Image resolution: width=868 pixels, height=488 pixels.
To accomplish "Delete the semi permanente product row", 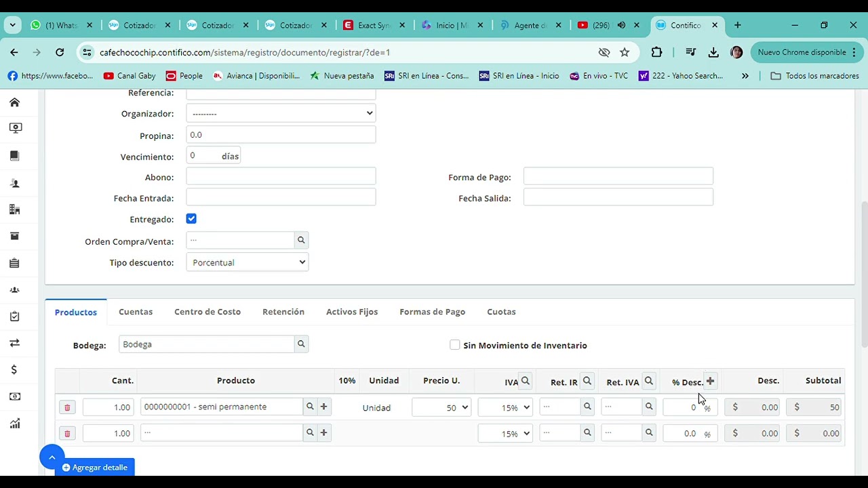I will (x=67, y=407).
